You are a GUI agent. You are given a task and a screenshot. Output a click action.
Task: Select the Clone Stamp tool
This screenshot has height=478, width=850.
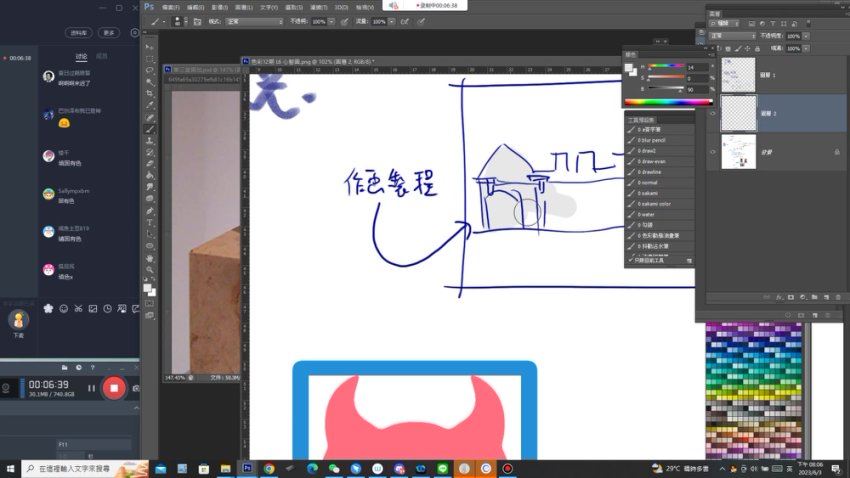150,140
